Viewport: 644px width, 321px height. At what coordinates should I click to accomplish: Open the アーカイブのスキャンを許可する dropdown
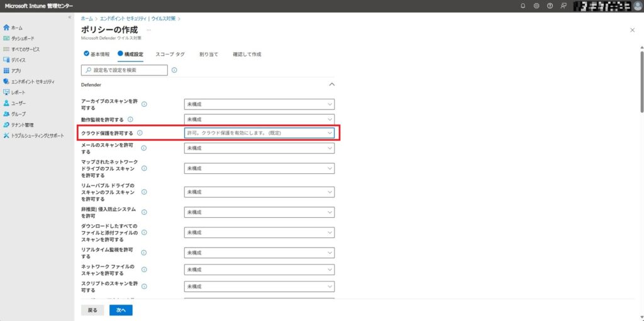(258, 104)
